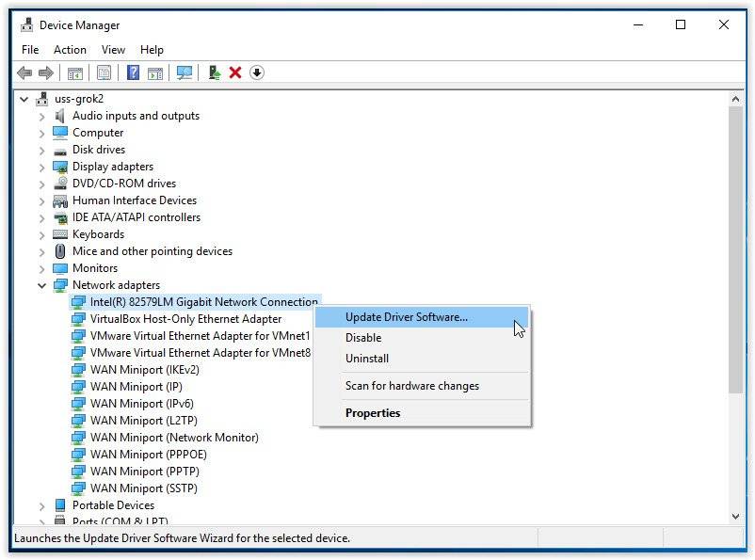Click the Keyboards icon
755x560 pixels.
[60, 234]
